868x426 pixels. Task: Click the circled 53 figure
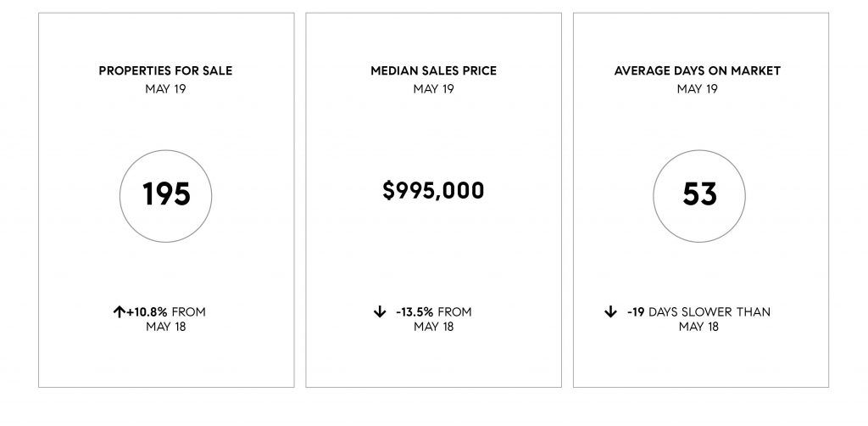699,195
